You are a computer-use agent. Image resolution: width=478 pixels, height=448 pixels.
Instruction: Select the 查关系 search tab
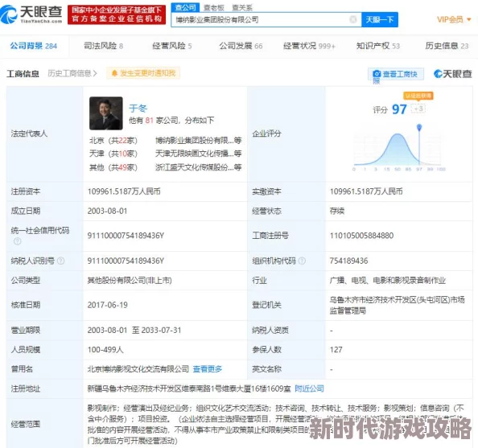242,7
